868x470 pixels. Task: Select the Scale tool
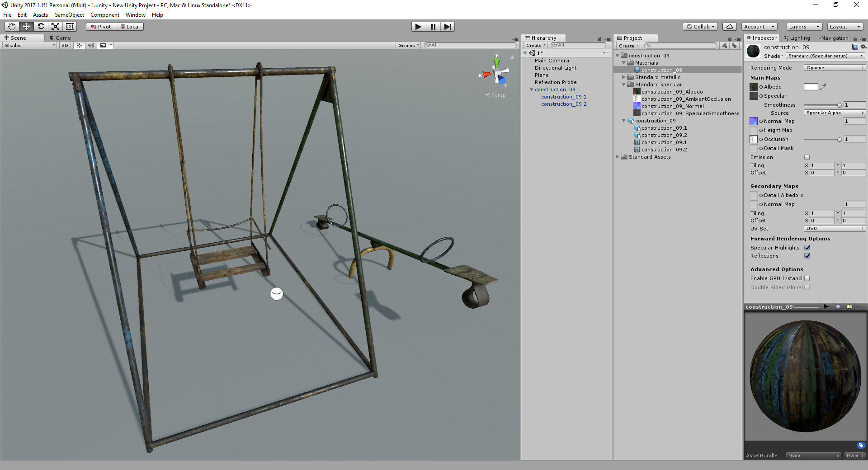pos(56,27)
